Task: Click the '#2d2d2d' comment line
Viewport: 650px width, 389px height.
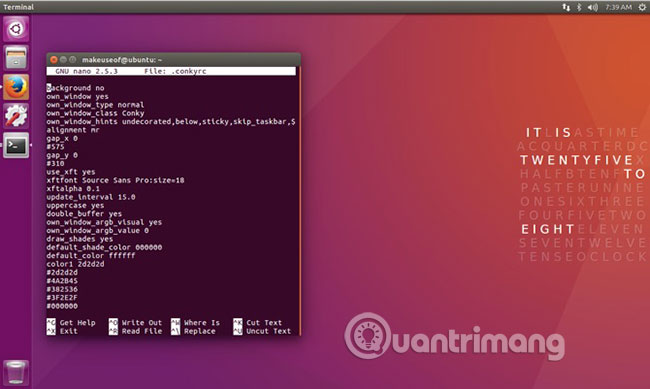Action: point(62,272)
